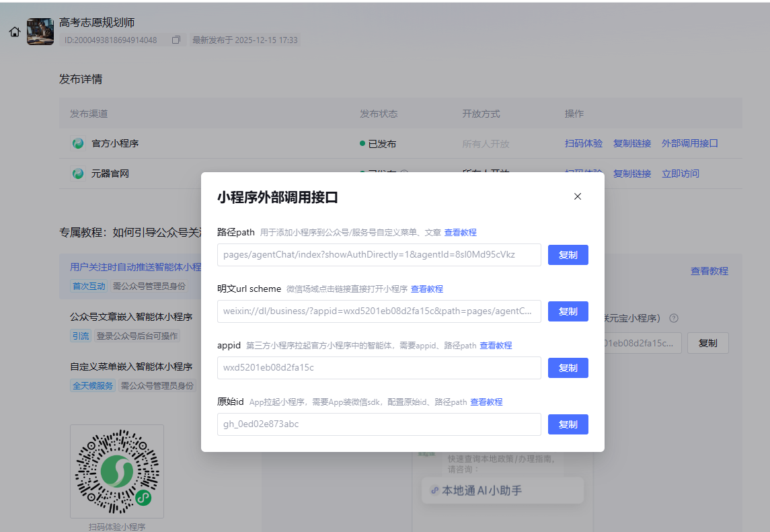Click the 发布状态 column header
770x532 pixels.
coord(379,114)
